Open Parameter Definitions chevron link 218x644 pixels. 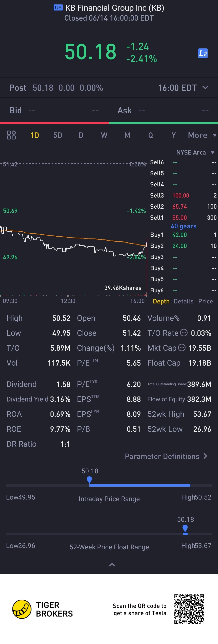click(x=166, y=456)
